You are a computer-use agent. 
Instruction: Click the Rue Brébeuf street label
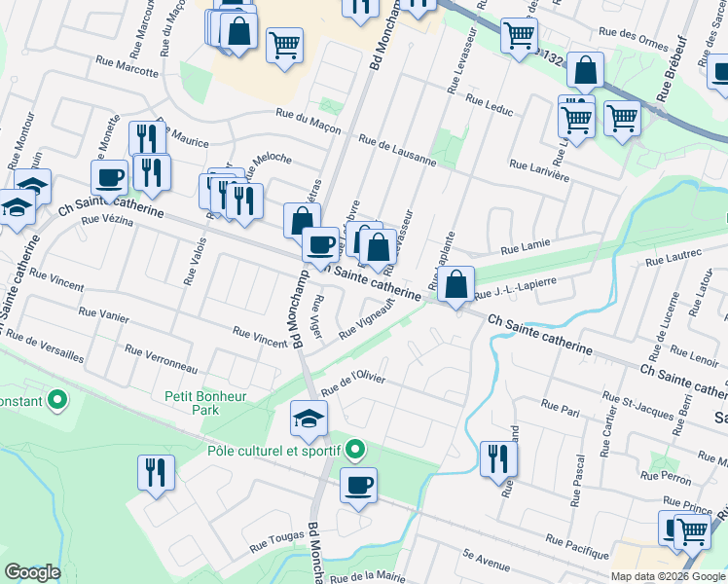(672, 68)
